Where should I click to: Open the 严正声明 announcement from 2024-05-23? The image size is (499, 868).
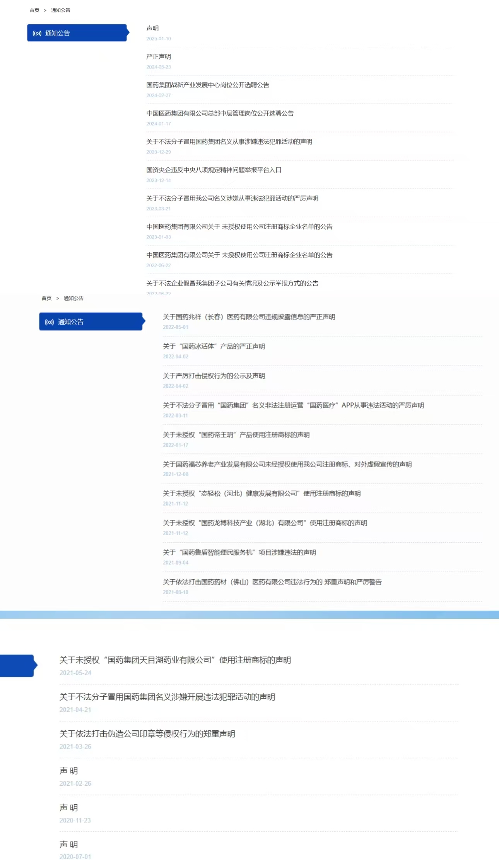point(159,57)
